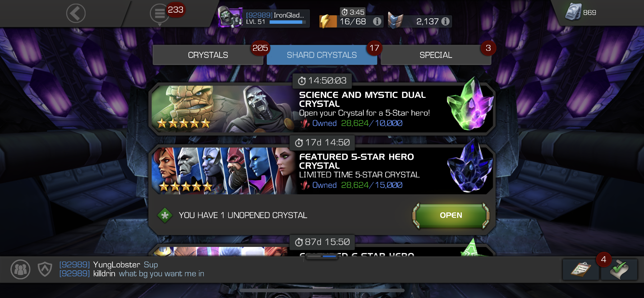
Task: Show info for 2,137 battle chips
Action: 445,22
